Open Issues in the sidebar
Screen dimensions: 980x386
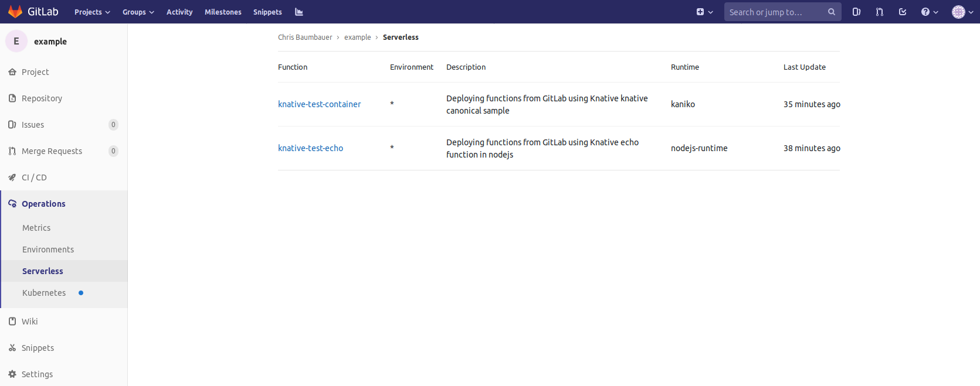[x=33, y=125]
